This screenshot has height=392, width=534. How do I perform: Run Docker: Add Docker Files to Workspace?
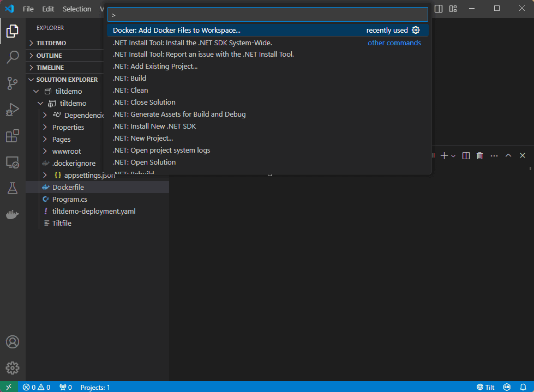268,31
